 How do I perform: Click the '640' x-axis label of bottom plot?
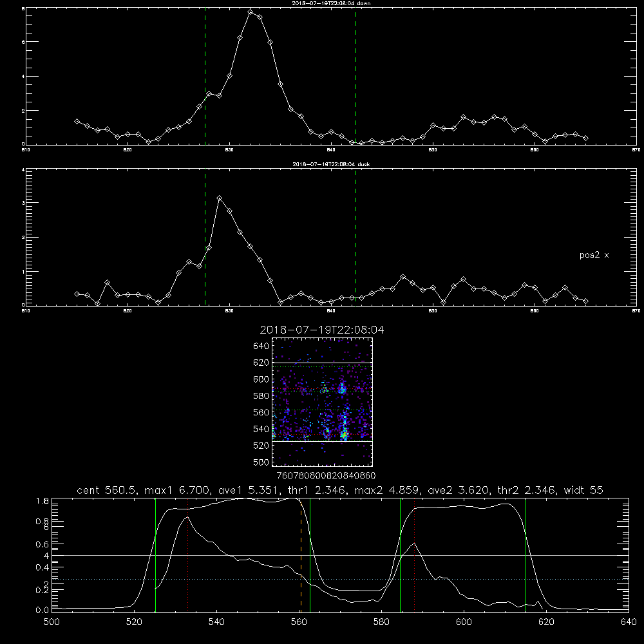(629, 622)
